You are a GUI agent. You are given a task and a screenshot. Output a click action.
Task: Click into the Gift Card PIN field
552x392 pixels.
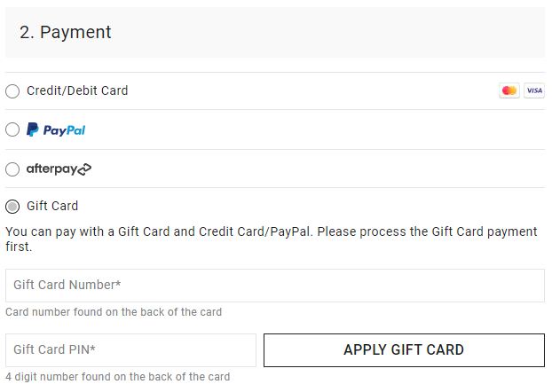[x=130, y=349]
